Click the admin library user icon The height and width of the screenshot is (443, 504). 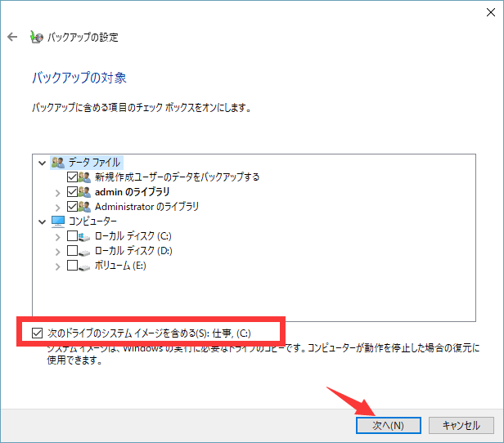pos(86,192)
